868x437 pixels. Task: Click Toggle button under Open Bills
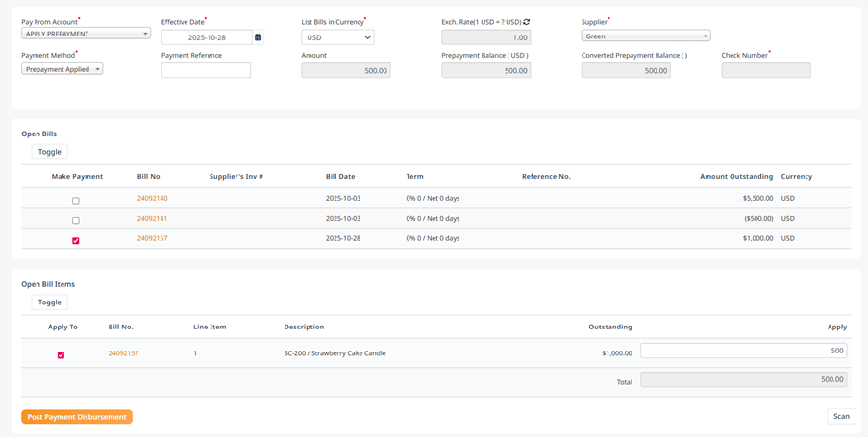click(50, 152)
